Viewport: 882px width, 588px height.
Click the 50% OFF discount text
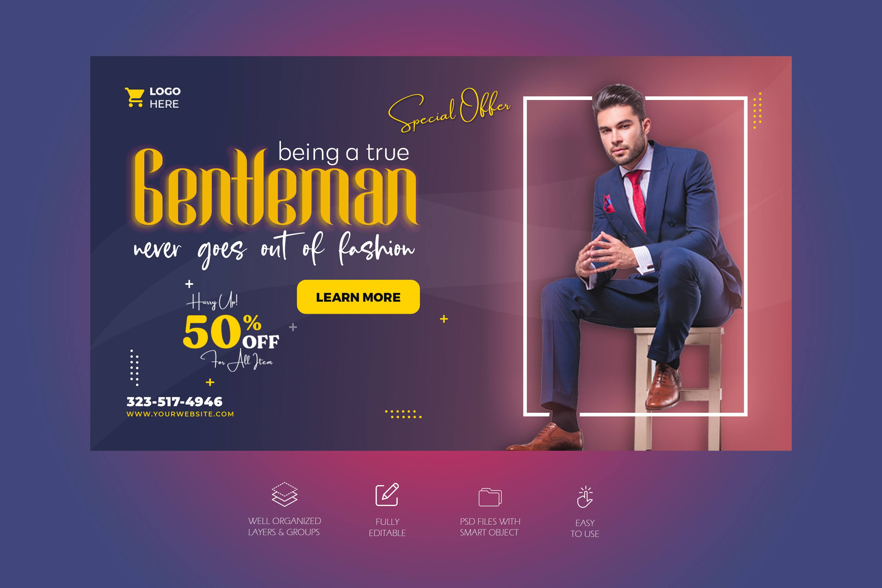click(231, 331)
